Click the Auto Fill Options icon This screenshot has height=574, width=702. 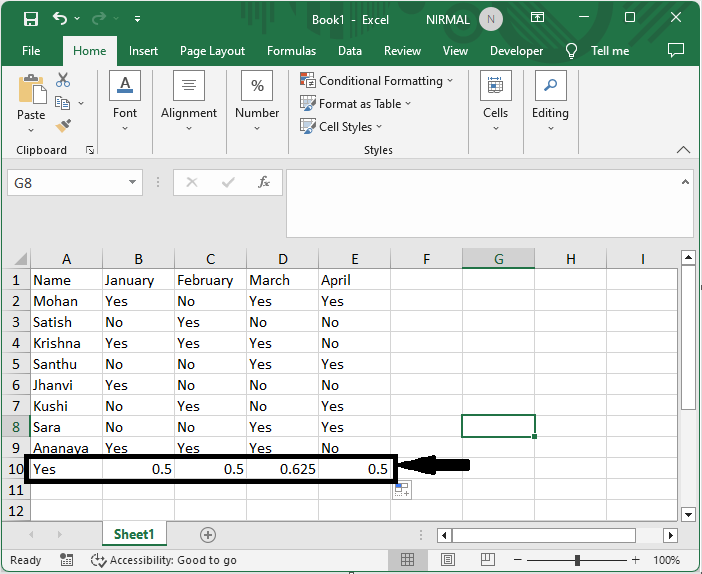[402, 490]
